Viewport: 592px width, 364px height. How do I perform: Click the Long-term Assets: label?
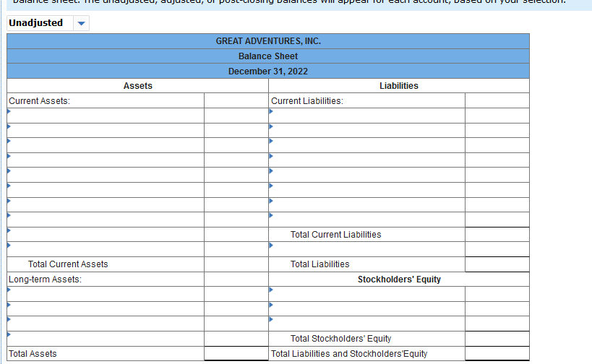[x=45, y=279]
